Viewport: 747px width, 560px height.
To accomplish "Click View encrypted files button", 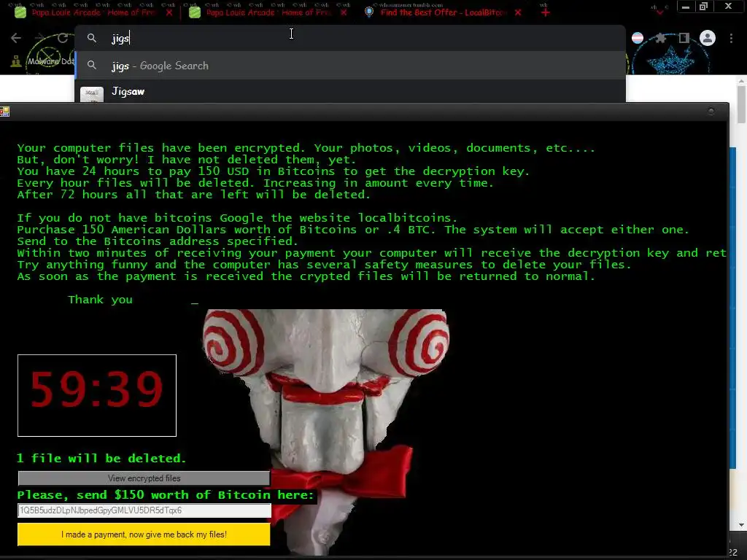I will point(144,478).
